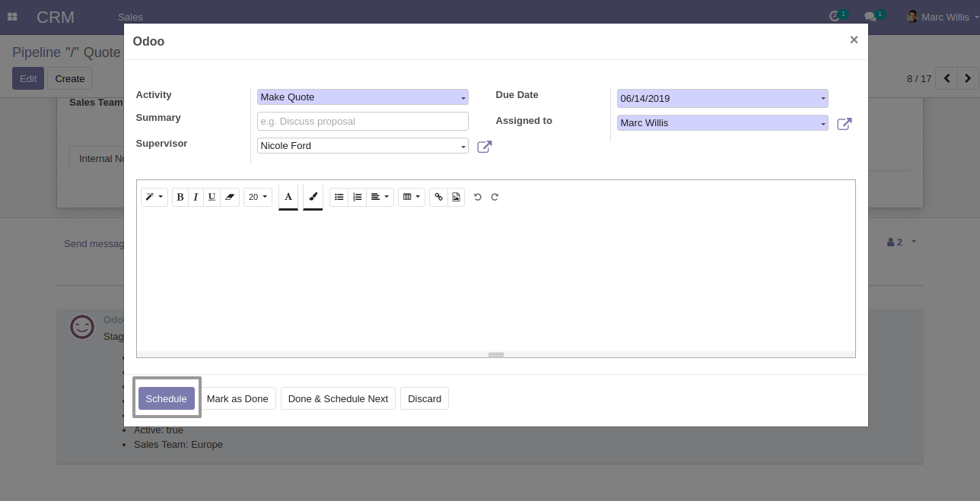Click Done & Schedule Next button
The image size is (980, 501).
pyautogui.click(x=338, y=398)
